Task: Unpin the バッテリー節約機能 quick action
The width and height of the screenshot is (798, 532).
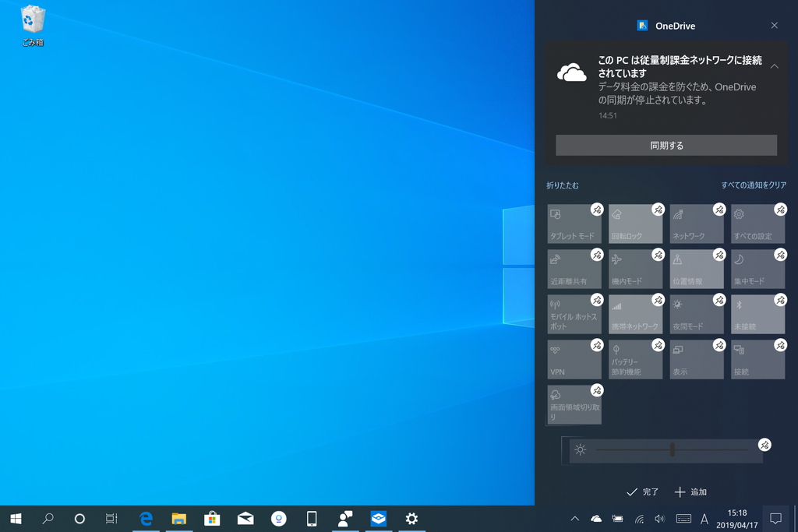Action: pyautogui.click(x=658, y=345)
